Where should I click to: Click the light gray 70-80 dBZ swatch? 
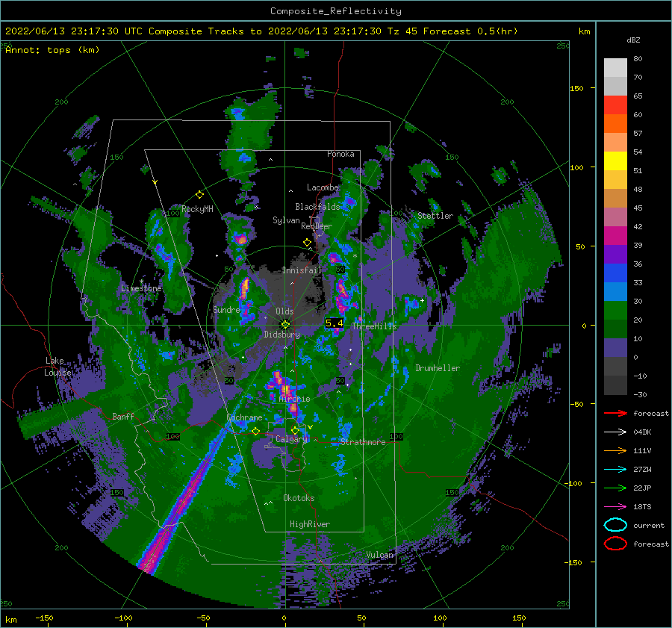click(615, 68)
